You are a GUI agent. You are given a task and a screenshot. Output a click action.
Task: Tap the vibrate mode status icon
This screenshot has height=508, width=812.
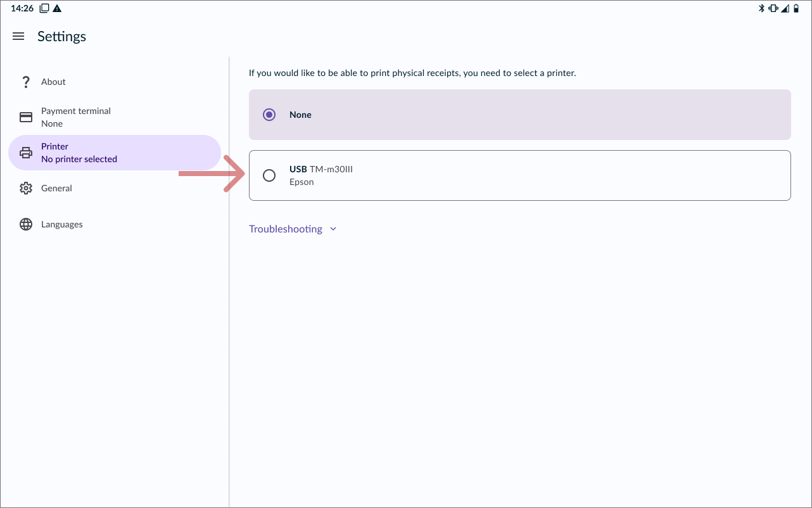[x=773, y=8]
